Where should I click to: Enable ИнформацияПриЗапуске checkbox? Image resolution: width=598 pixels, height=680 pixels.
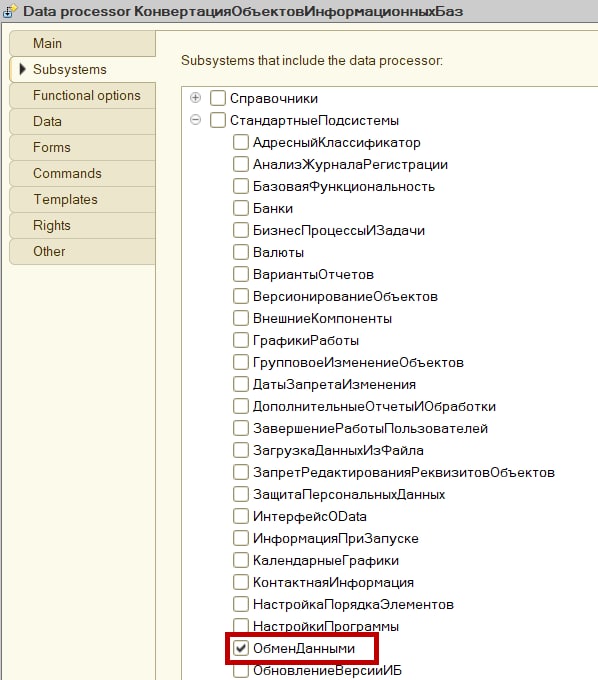point(241,538)
